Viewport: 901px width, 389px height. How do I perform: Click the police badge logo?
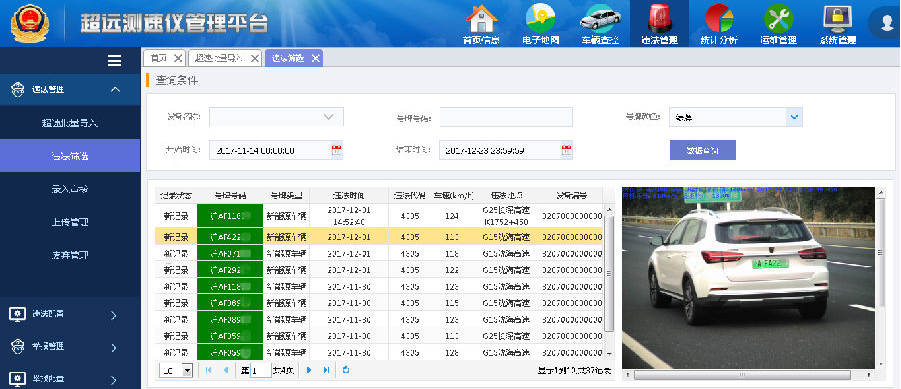(30, 24)
